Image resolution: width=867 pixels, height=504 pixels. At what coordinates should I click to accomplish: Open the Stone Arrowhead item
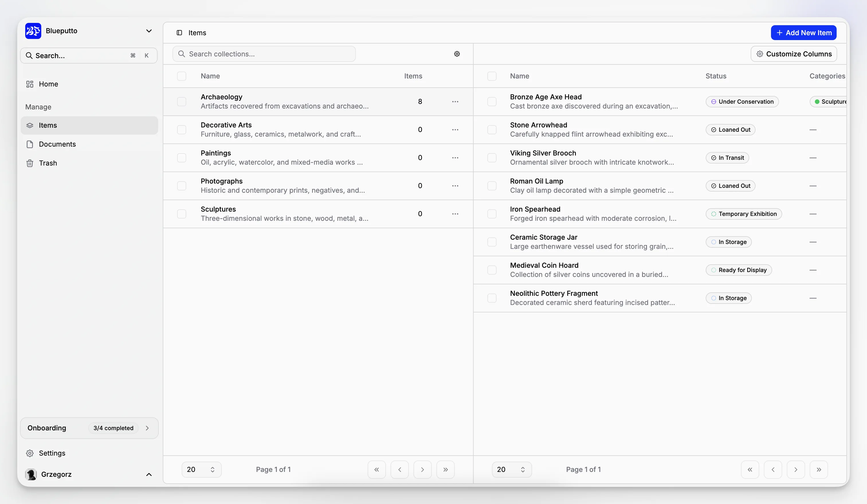pos(538,125)
